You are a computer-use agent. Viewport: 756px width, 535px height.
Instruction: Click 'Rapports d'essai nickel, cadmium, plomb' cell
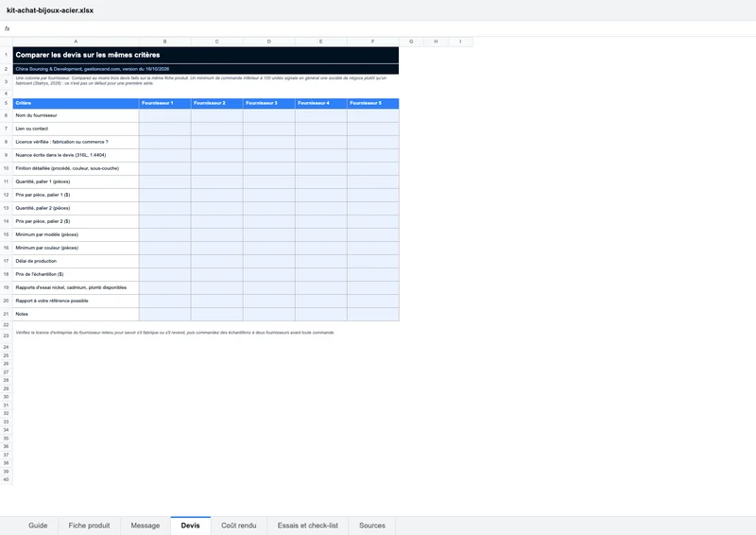(76, 287)
